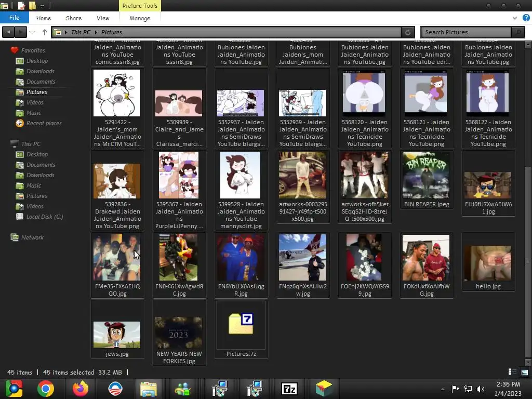Switch to the details view icon in status bar
The image size is (532, 399).
coord(512,372)
